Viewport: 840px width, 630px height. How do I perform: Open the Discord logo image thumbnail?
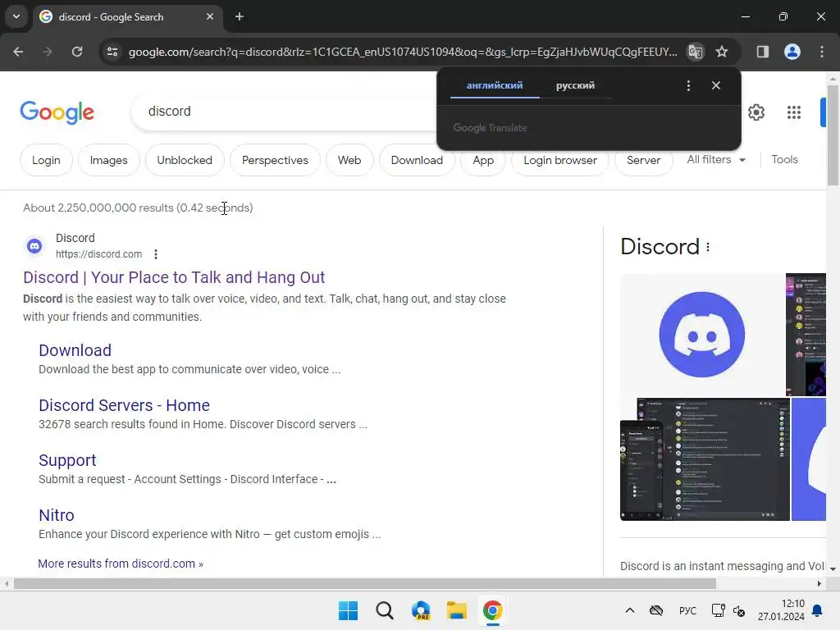point(702,335)
